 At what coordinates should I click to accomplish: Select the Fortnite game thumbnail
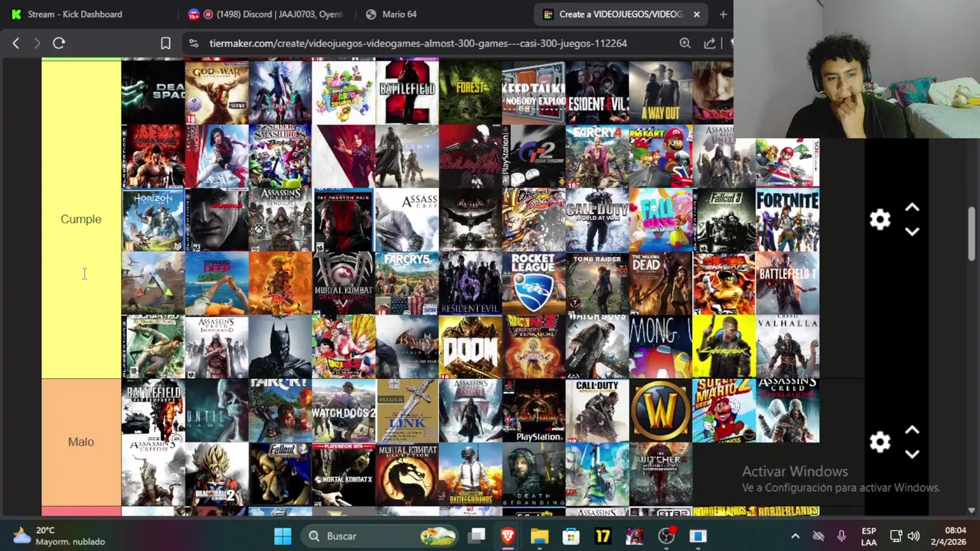click(787, 220)
